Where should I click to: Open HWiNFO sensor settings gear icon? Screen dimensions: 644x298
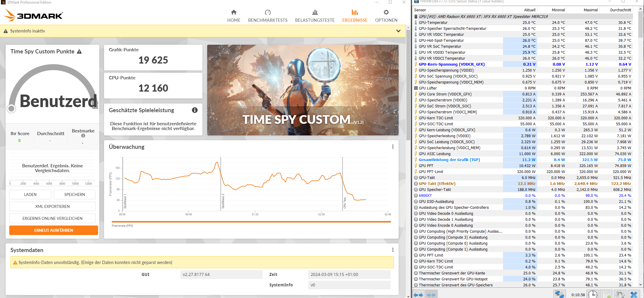[x=620, y=294]
